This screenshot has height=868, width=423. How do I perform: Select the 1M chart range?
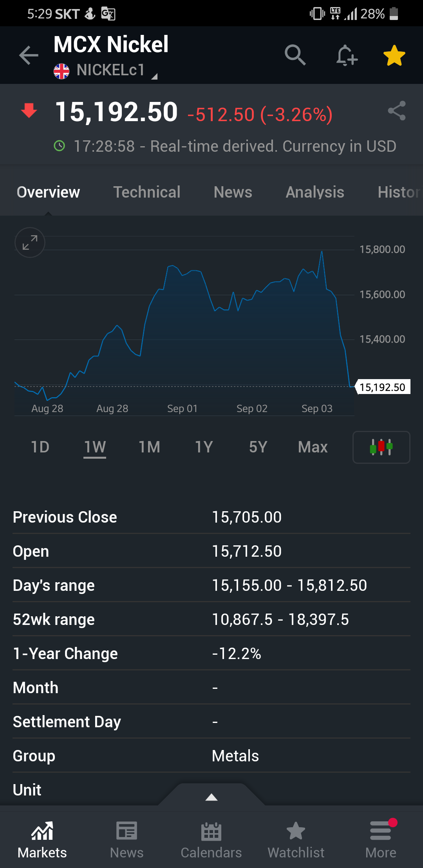(x=149, y=447)
